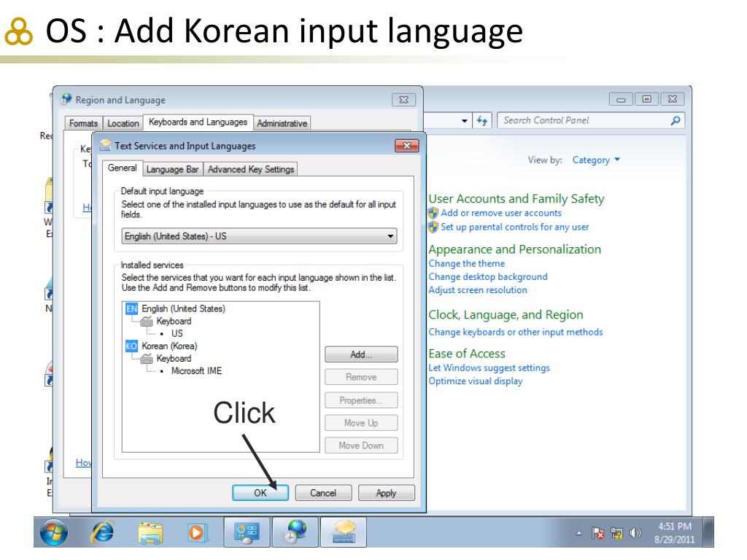This screenshot has width=747, height=560.
Task: Click Region and Language globe taskbar icon
Action: (x=295, y=532)
